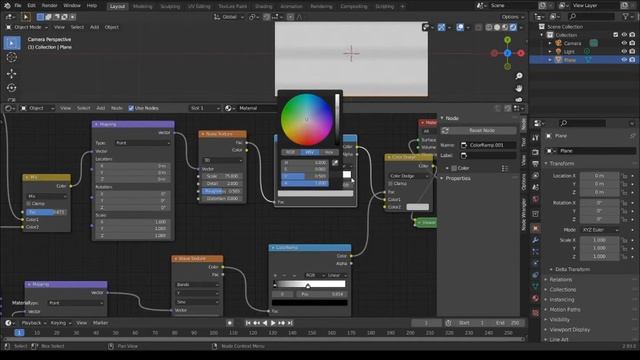Expand the Relations panel
Viewport: 640px width, 360px height.
pos(560,280)
